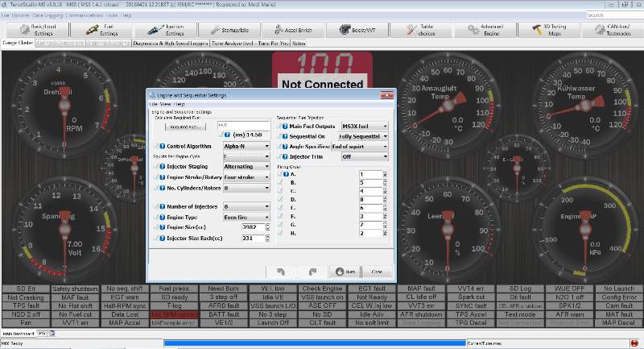This screenshot has height=349, width=644.
Task: Click the Engine Size spinner arrows
Action: (x=268, y=228)
